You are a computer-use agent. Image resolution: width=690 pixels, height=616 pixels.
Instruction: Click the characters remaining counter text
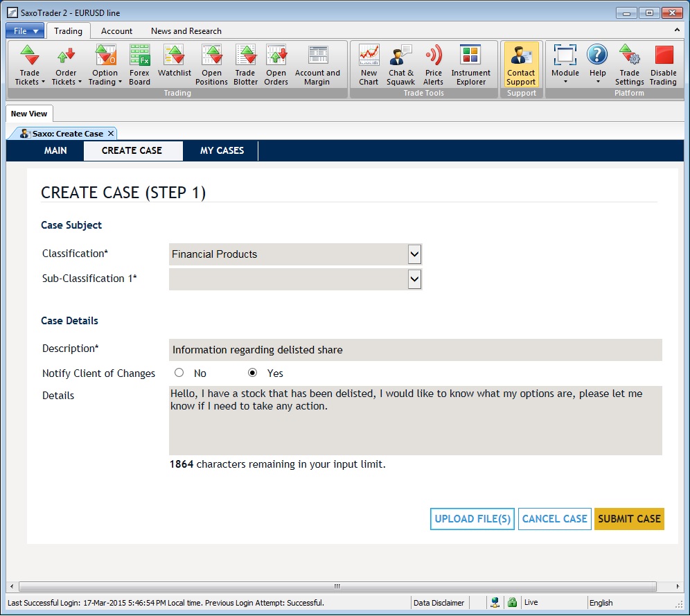[278, 464]
